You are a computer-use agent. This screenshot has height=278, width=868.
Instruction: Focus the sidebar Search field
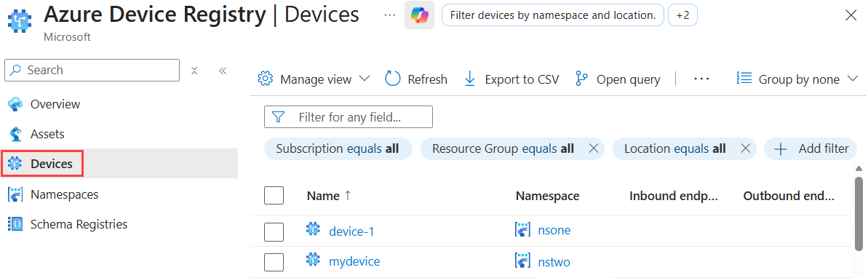click(92, 71)
